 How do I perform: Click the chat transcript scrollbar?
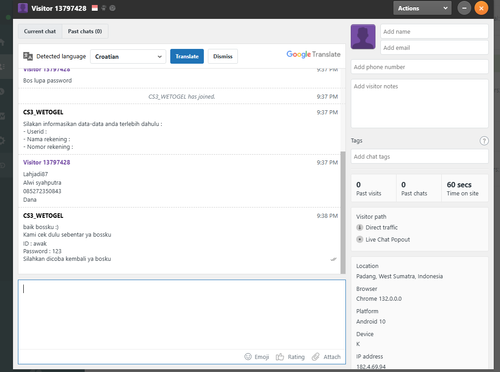click(343, 212)
